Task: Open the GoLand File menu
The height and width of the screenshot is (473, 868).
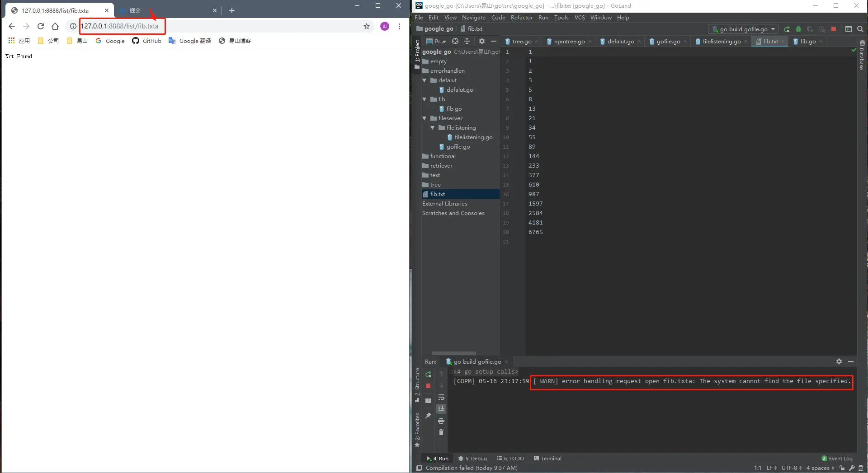Action: (419, 18)
